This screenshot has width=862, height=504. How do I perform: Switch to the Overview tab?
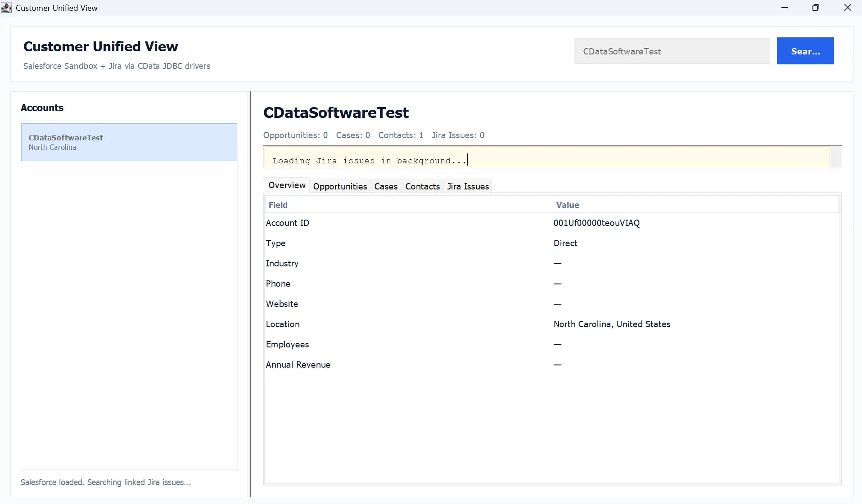(287, 185)
